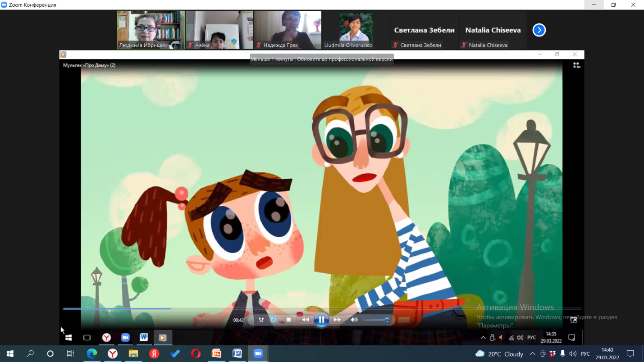Toggle shuffle mode in the media player
The height and width of the screenshot is (362, 644).
click(x=261, y=320)
